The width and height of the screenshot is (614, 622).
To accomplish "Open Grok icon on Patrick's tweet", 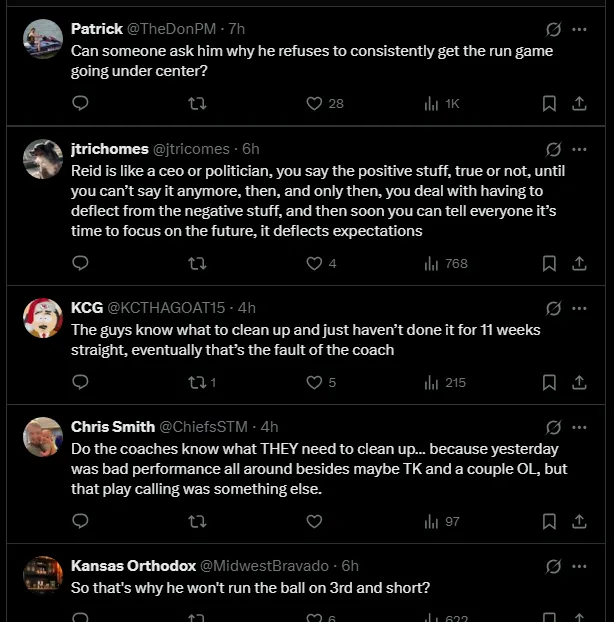I will [x=553, y=29].
